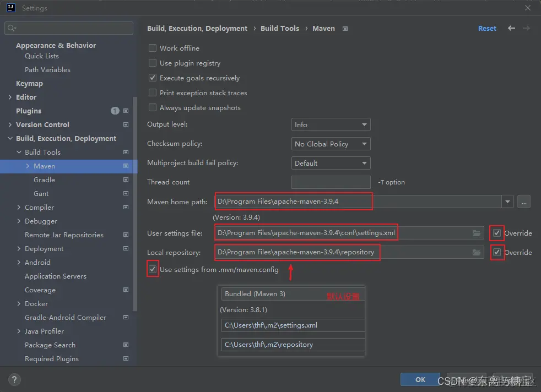Collapse Build, Execution, Deployment node
This screenshot has width=541, height=392.
point(10,138)
